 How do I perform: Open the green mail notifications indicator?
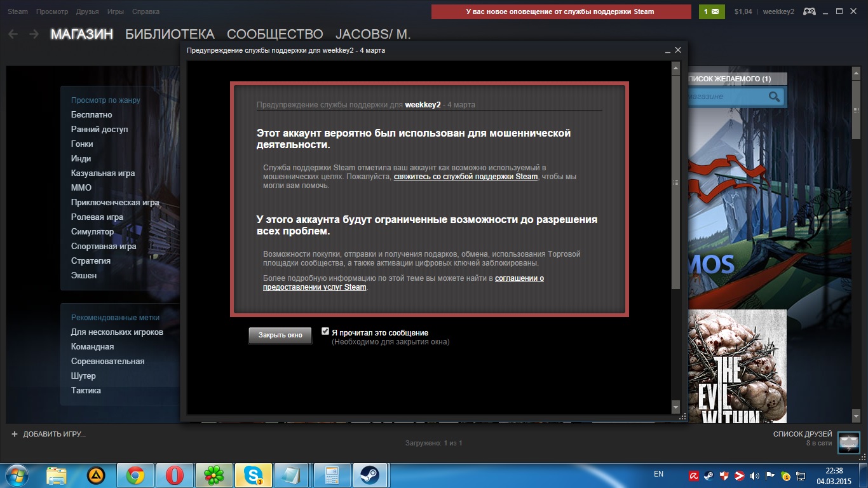tap(712, 11)
